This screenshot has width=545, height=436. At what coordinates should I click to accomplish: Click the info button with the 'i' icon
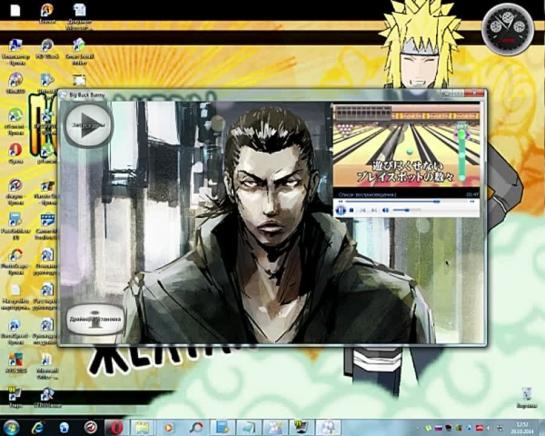(95, 320)
